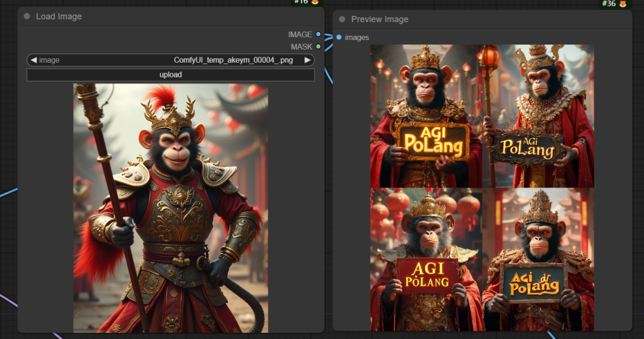Collapse the Preview Image node via its dot
Viewport: 644px width, 339px height.
pyautogui.click(x=342, y=19)
